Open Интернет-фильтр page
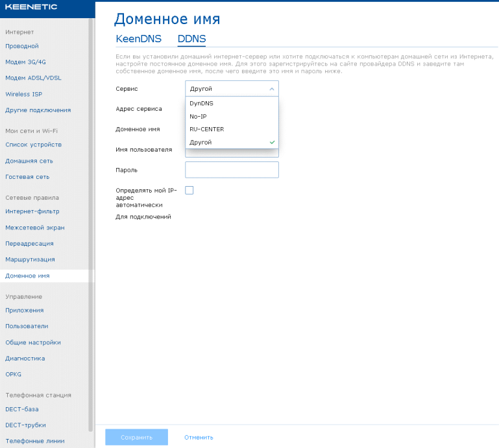 pyautogui.click(x=32, y=211)
